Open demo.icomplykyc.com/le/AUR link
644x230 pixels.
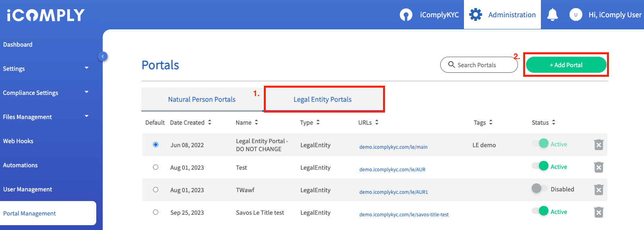[x=392, y=170]
